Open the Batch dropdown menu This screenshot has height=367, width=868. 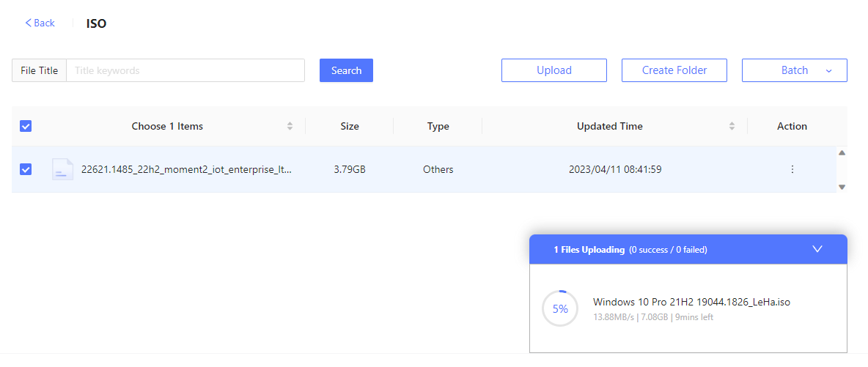(x=795, y=70)
